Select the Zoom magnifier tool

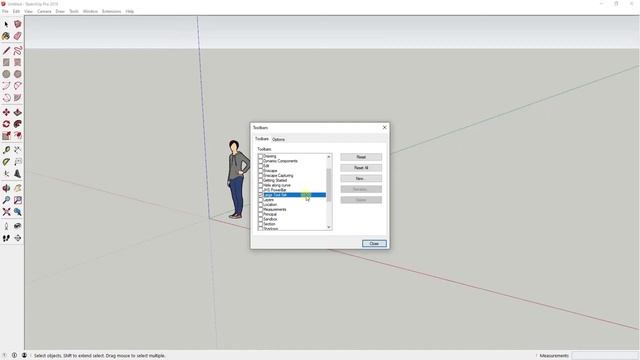pos(6,200)
